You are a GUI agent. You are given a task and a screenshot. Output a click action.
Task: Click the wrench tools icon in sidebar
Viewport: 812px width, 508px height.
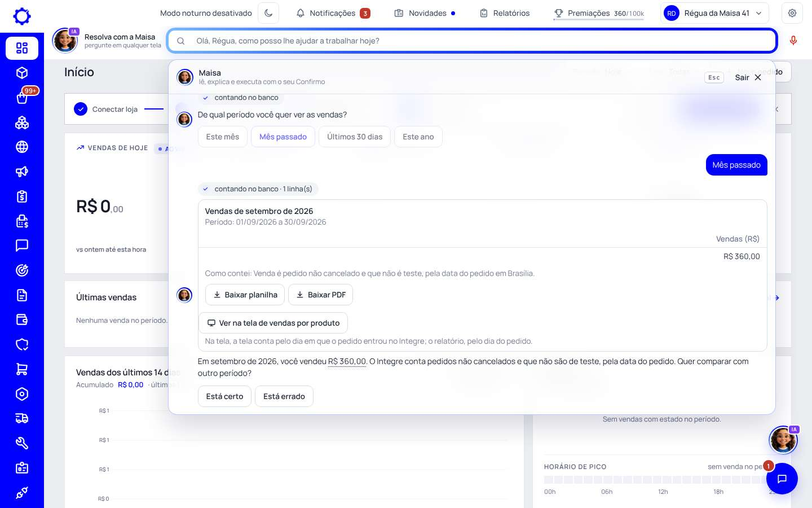tap(22, 443)
